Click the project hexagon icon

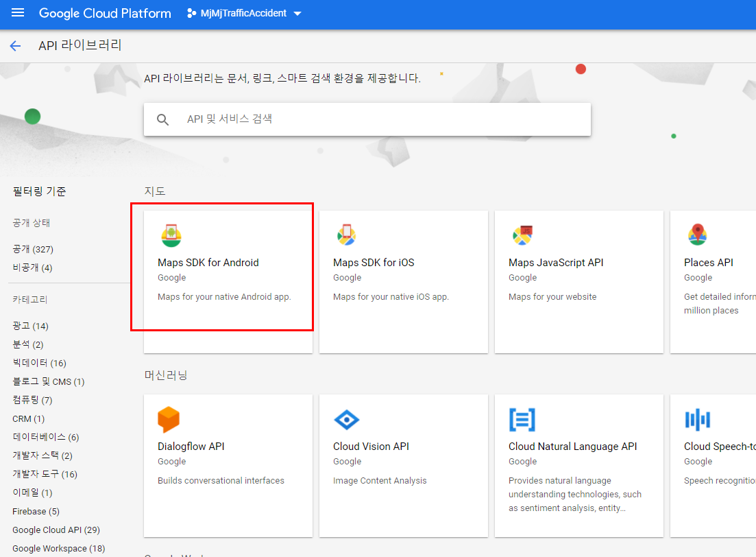point(191,13)
